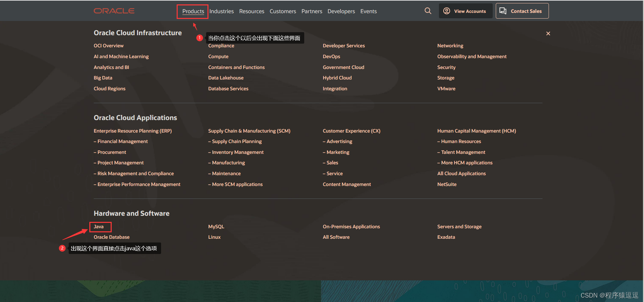Viewport: 644px width, 302px height.
Task: Select the Security link
Action: coord(446,67)
